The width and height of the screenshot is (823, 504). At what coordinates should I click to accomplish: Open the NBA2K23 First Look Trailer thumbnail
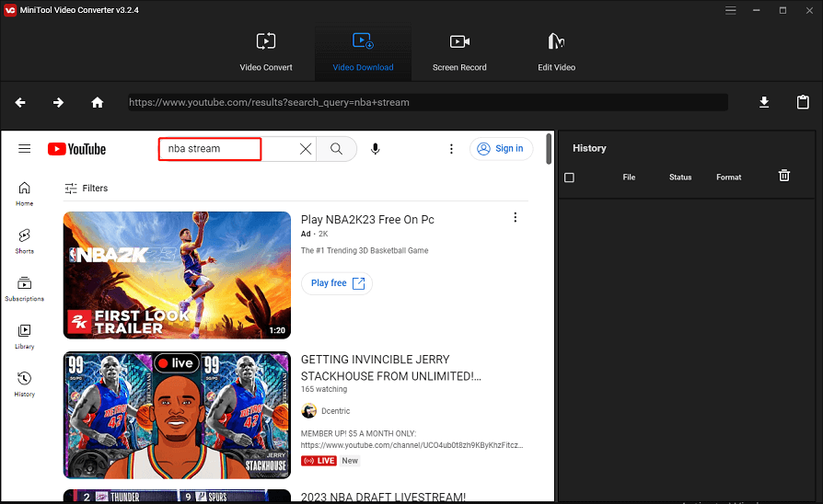tap(177, 275)
